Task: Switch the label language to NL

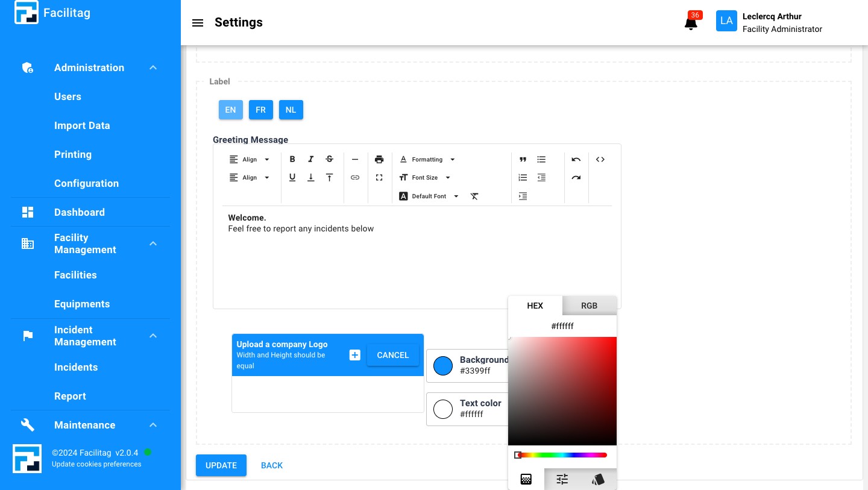Action: pyautogui.click(x=291, y=110)
